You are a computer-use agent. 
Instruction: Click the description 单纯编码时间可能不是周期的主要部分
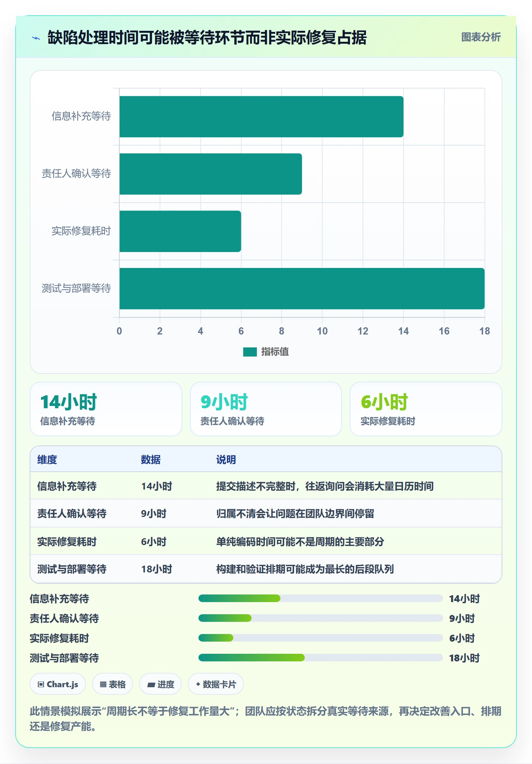point(300,542)
